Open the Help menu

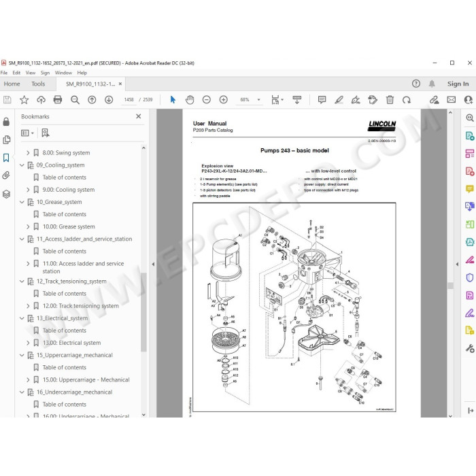click(82, 73)
